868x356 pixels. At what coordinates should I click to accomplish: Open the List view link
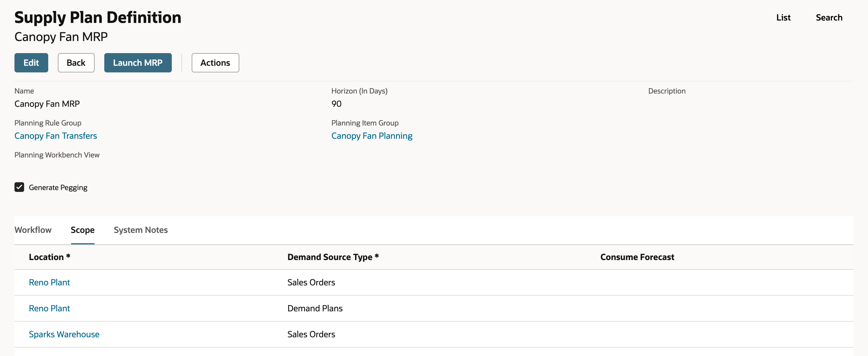pyautogui.click(x=783, y=17)
